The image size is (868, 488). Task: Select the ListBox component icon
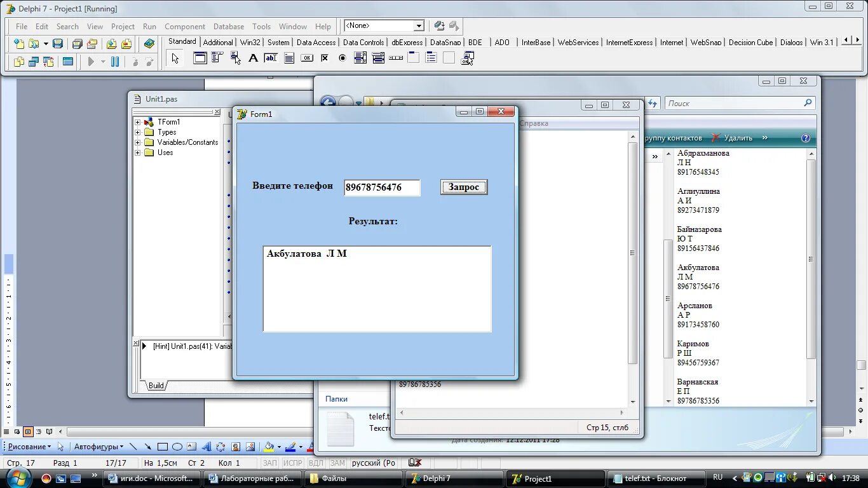click(x=360, y=58)
